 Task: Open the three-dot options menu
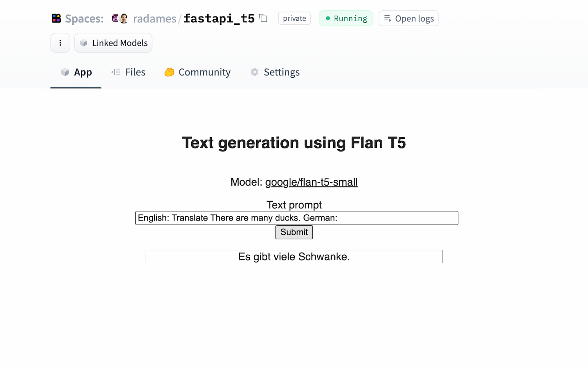click(x=60, y=43)
